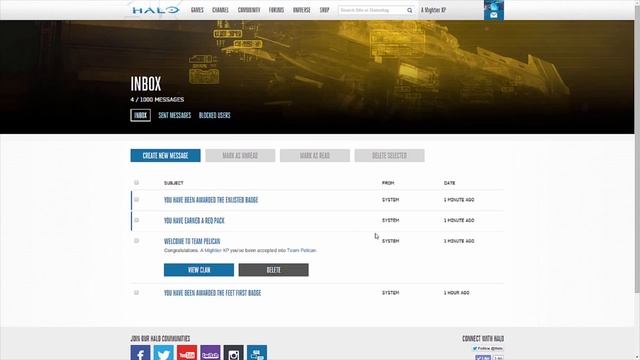Open the You Have Earned a REQ Pack message
The height and width of the screenshot is (360, 640).
194,221
